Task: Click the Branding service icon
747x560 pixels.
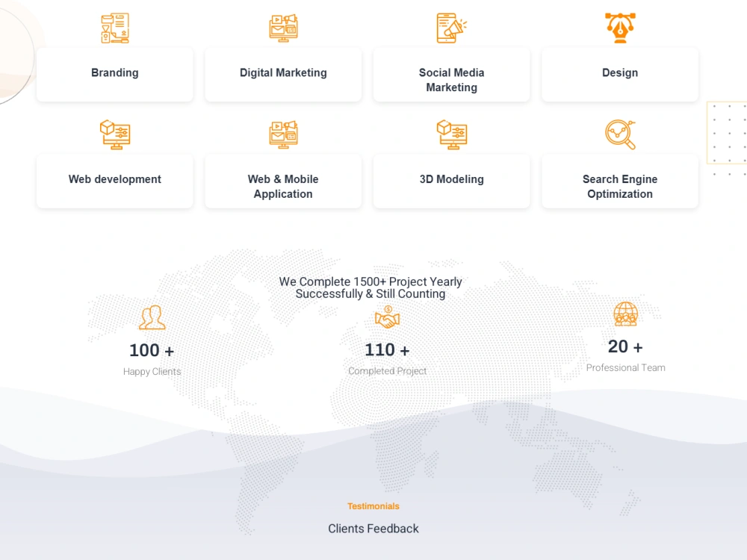Action: pos(115,28)
